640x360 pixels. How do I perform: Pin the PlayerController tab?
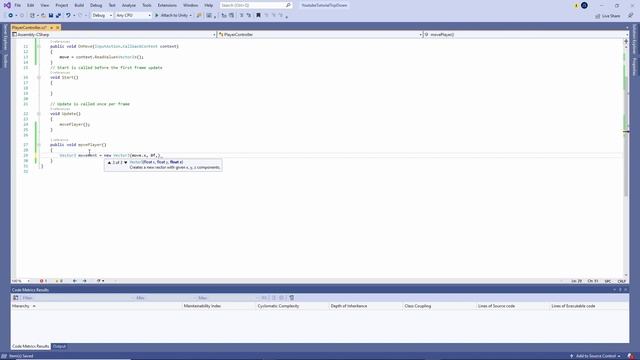click(51, 27)
